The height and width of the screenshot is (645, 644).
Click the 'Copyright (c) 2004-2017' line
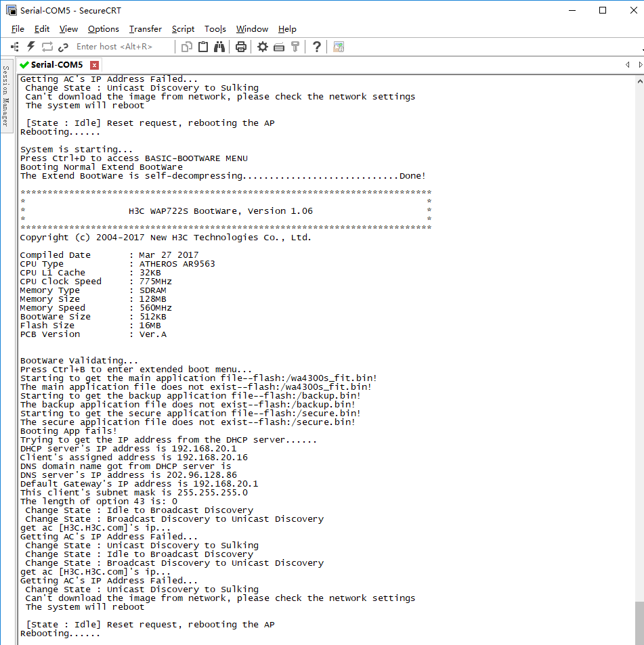coord(166,238)
